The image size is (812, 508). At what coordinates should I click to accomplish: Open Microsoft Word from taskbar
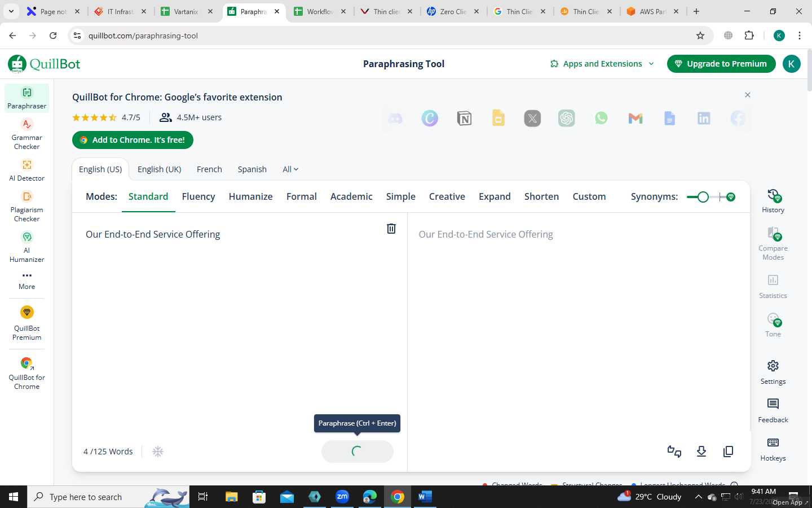(425, 497)
